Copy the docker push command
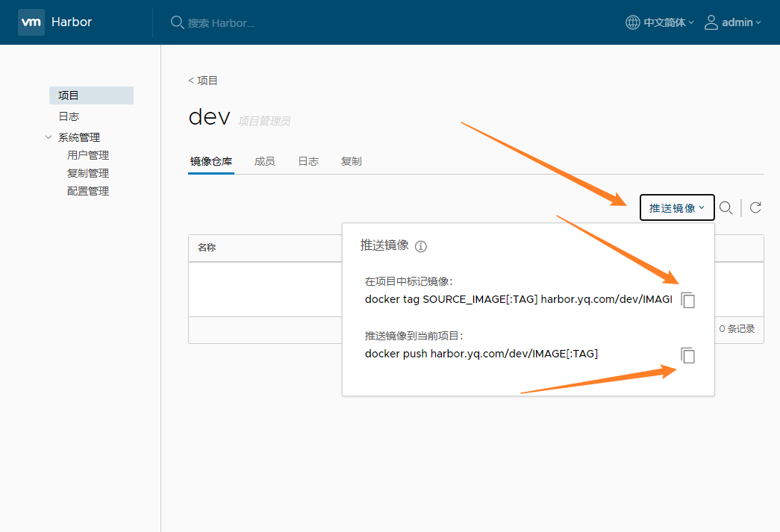The image size is (780, 532). pos(688,355)
